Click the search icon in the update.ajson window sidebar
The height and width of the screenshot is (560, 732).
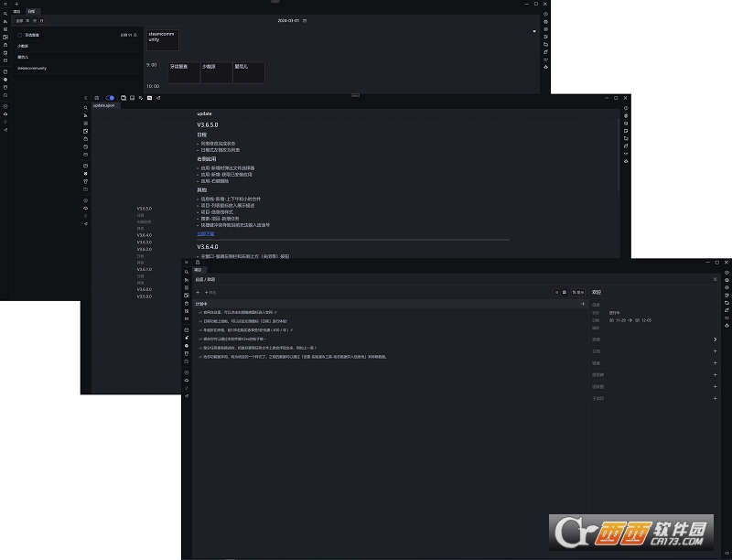pos(85,108)
